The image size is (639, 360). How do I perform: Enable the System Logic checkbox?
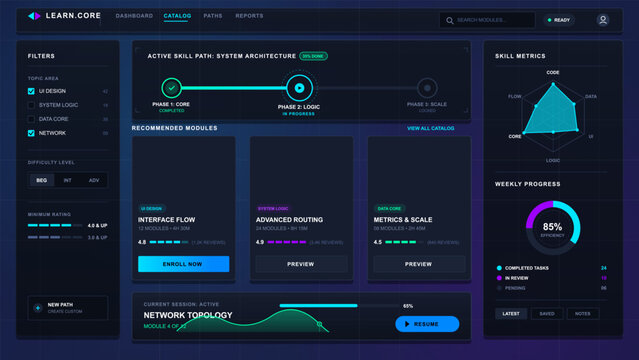click(31, 105)
